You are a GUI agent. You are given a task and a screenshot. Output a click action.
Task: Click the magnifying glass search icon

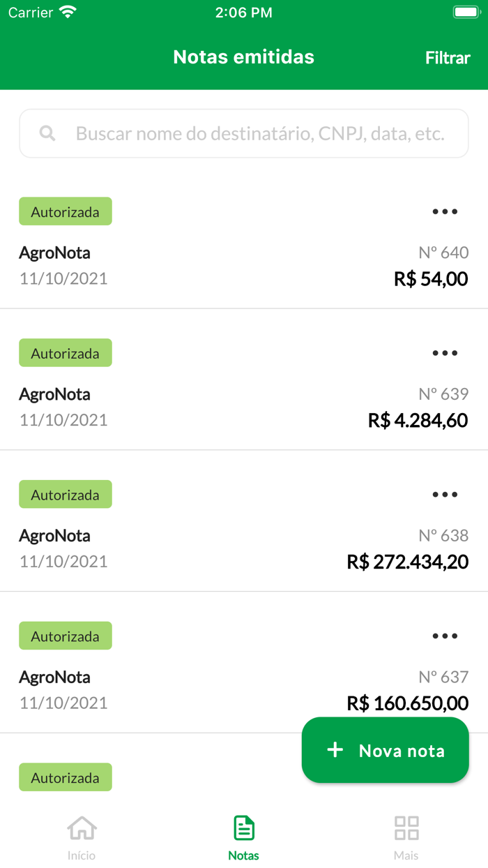(47, 133)
